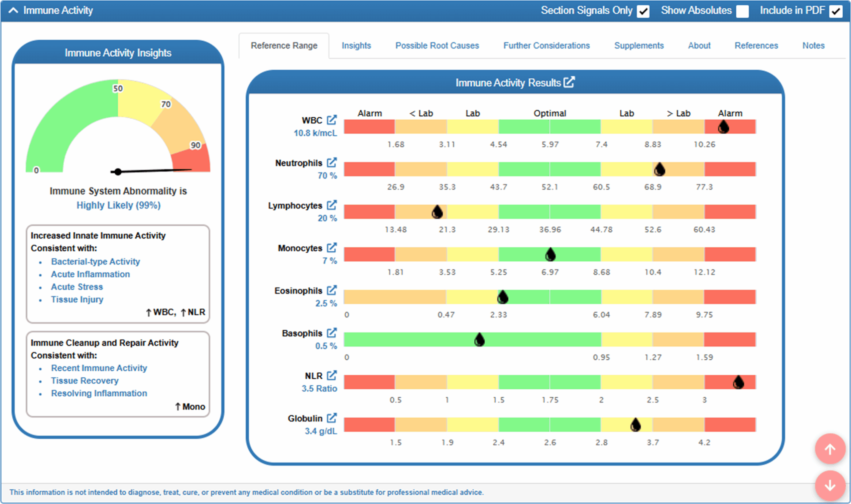
Task: Open the NLR external link icon
Action: (331, 375)
